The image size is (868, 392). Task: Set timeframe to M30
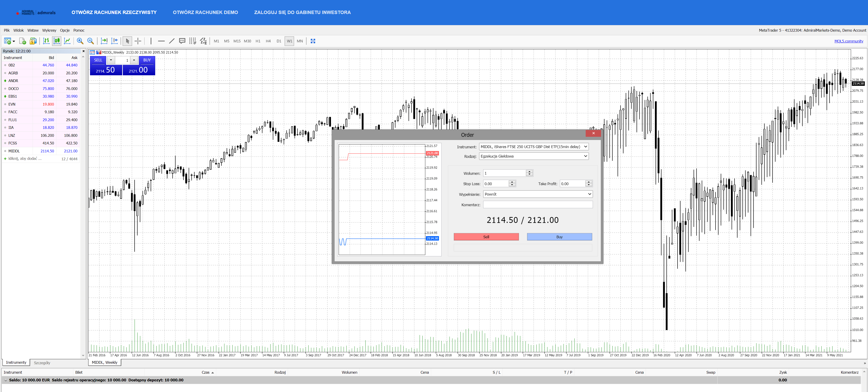pyautogui.click(x=247, y=41)
